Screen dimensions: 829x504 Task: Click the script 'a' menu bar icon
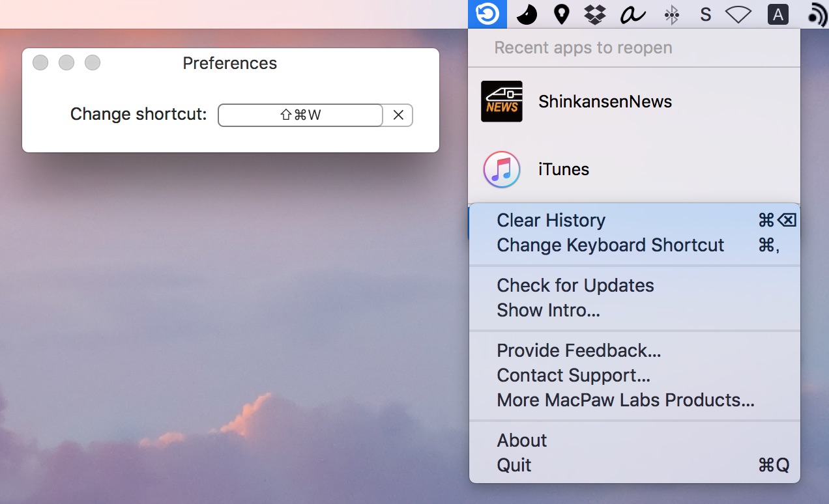[x=632, y=14]
